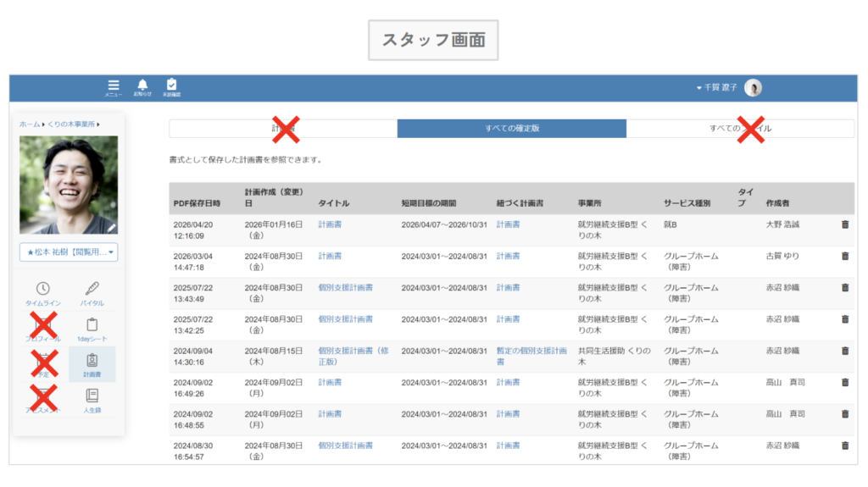The image size is (868, 487).
Task: Click trash icon for 2025/07/22 13:43:49 row
Action: [x=845, y=288]
